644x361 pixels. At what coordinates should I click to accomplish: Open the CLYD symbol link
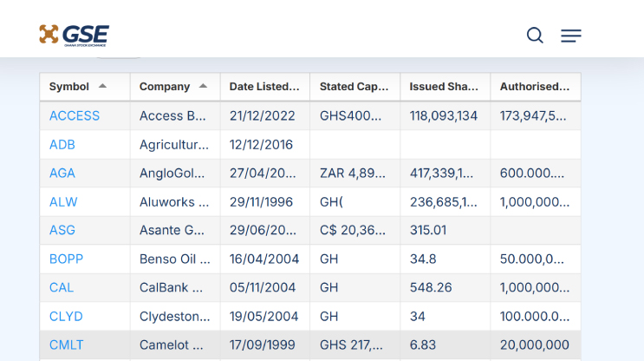coord(66,316)
